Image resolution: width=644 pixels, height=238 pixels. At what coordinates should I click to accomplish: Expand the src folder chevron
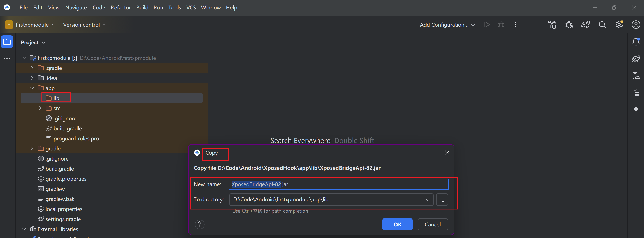pos(40,108)
